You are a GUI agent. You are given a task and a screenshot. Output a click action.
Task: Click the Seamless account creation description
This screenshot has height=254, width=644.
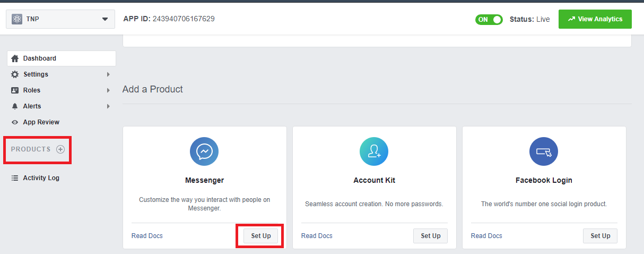[374, 204]
